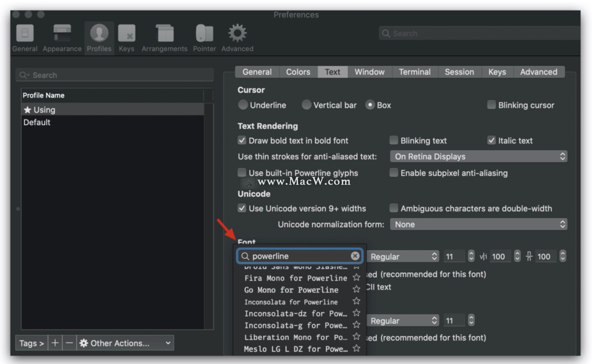592x364 pixels.
Task: Check the Blinking text option
Action: [x=394, y=140]
